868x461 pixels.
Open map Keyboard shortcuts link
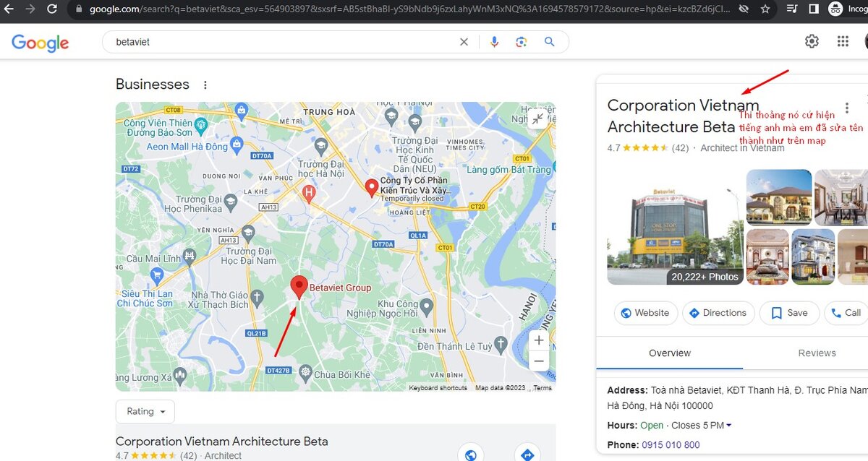438,388
